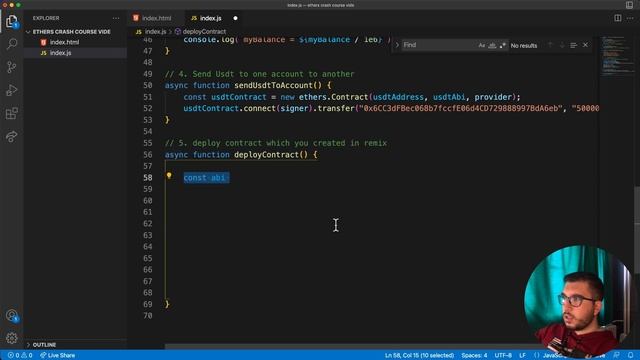
Task: Click the EXPLORER panel title
Action: 46,18
